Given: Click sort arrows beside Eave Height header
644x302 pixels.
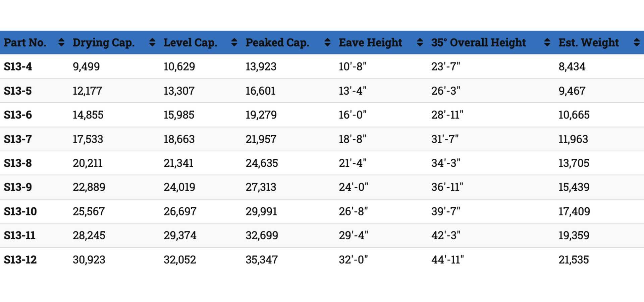Looking at the screenshot, I should (420, 42).
